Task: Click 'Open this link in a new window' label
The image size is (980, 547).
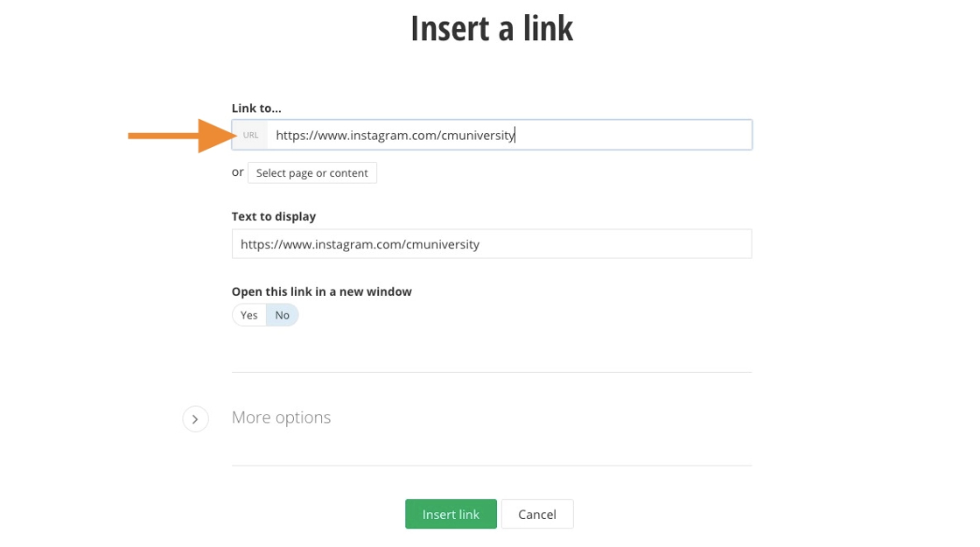Action: coord(321,291)
